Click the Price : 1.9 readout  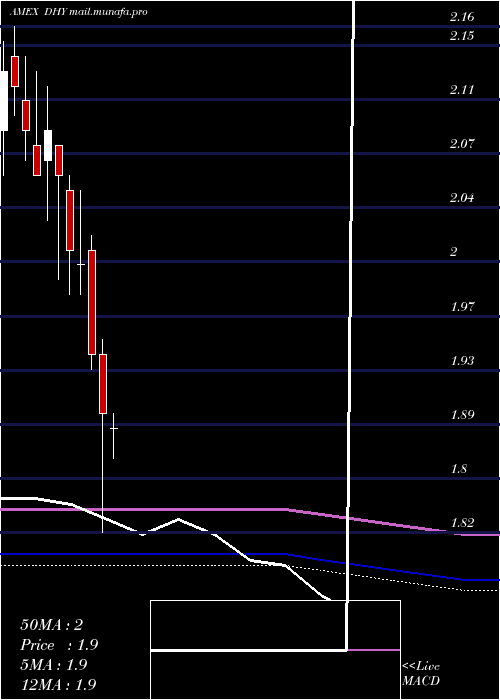(x=59, y=645)
